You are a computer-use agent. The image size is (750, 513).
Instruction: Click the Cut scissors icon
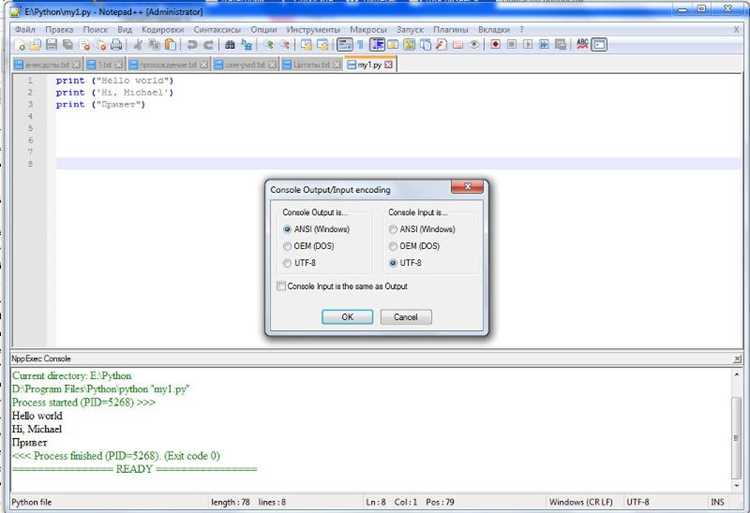coord(138,45)
